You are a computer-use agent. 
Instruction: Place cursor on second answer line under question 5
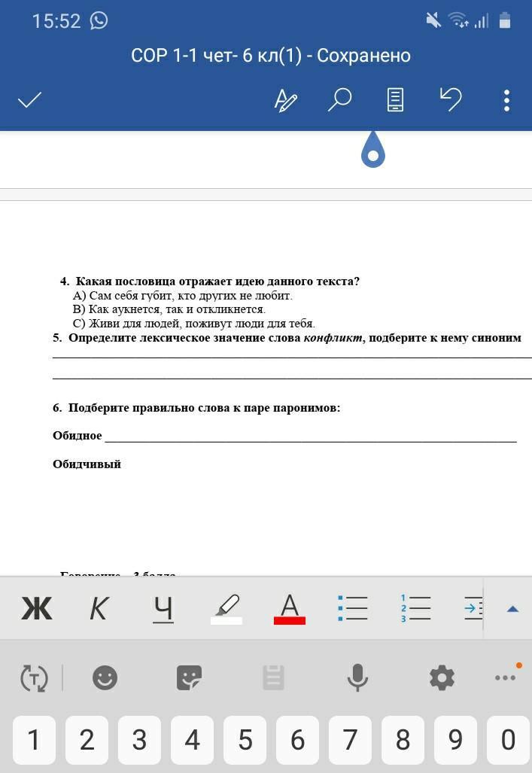(292, 377)
